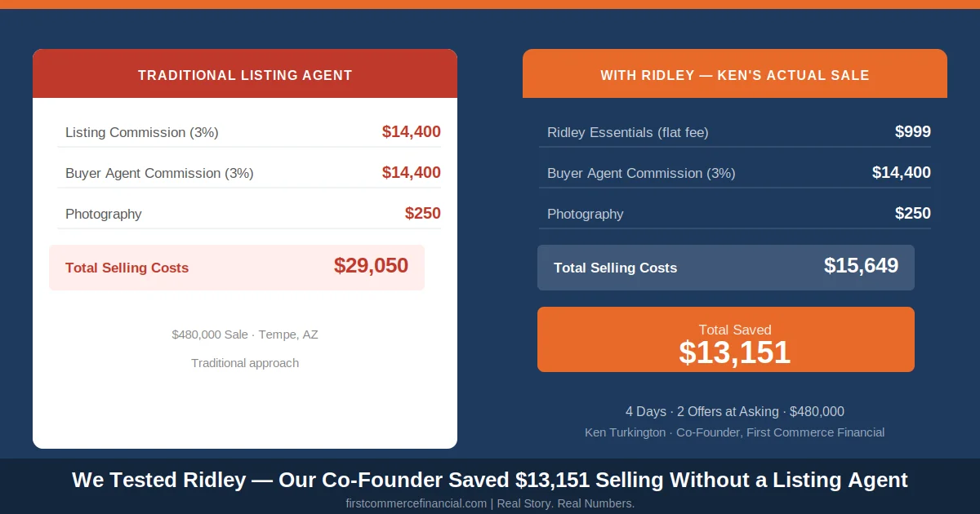This screenshot has height=514, width=980.
Task: Select the $15,649 total selling costs figure
Action: click(861, 266)
